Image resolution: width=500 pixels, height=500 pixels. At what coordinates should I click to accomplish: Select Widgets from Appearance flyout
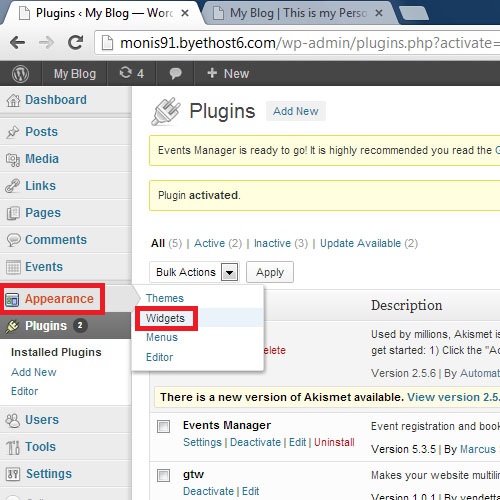click(x=165, y=318)
